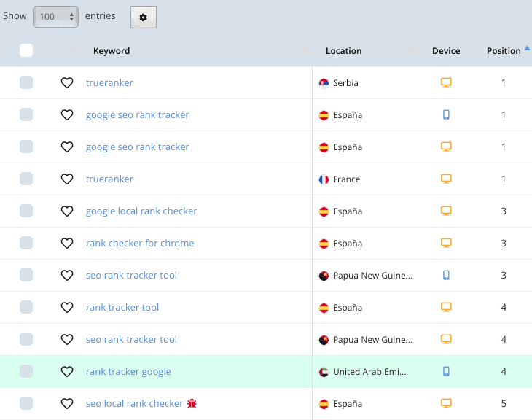Image resolution: width=532 pixels, height=420 pixels.
Task: Open the table settings gear button
Action: click(143, 17)
